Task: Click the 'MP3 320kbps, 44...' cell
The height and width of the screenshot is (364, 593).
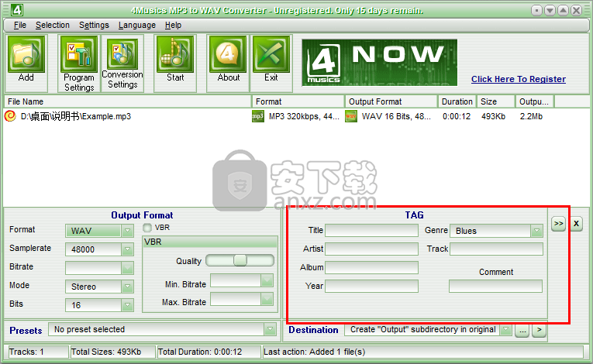Action: pyautogui.click(x=304, y=116)
